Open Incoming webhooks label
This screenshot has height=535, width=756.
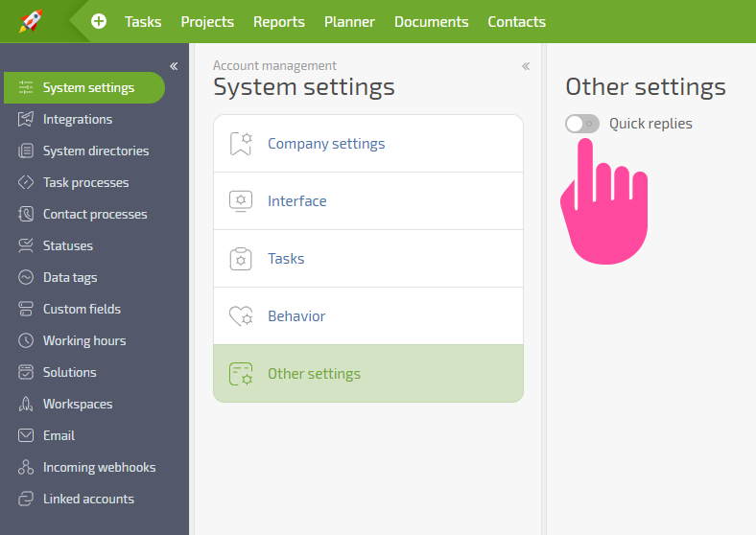[x=100, y=468]
